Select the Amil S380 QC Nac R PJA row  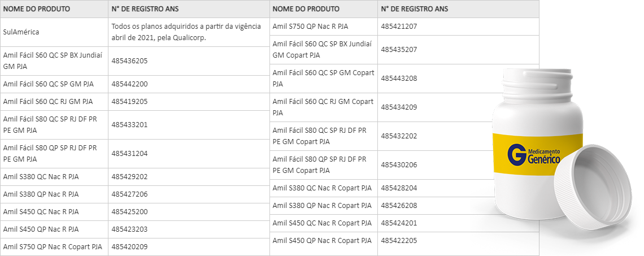point(134,177)
